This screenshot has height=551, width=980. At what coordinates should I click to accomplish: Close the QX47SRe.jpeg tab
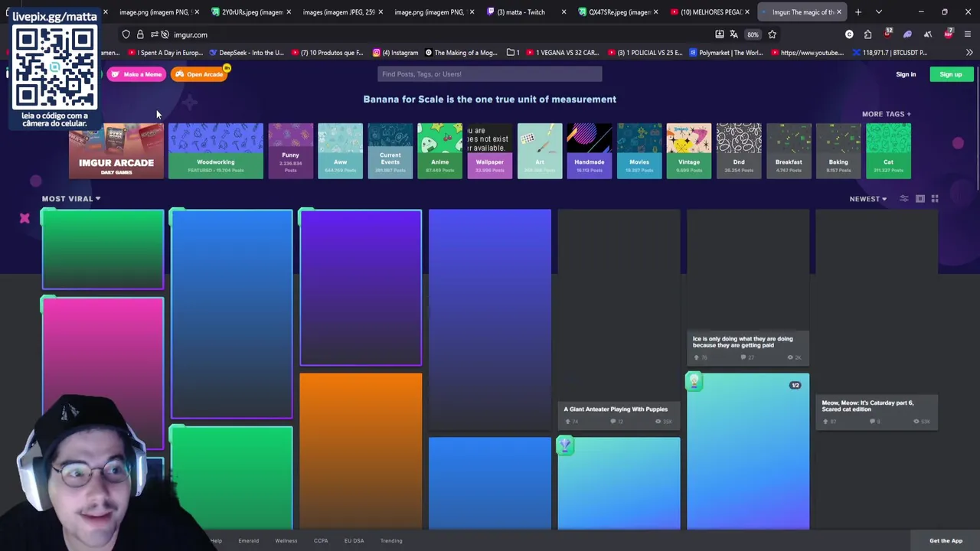point(655,12)
